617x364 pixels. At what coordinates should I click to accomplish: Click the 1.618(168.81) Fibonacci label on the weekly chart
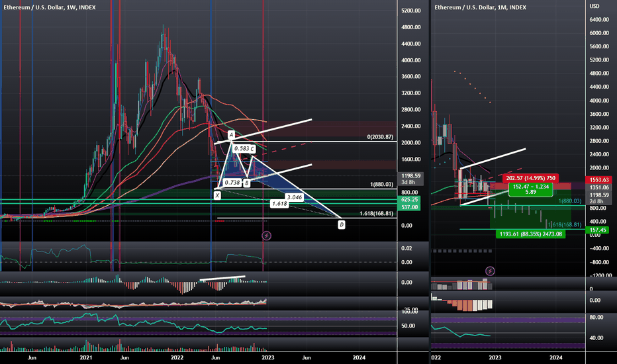pyautogui.click(x=377, y=213)
